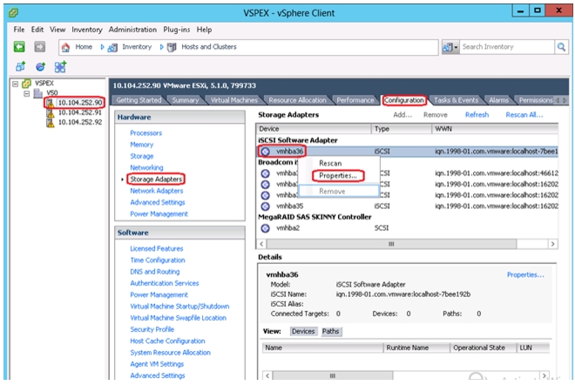Switch to the Virtual Machines tab
575x392 pixels.
pyautogui.click(x=234, y=100)
